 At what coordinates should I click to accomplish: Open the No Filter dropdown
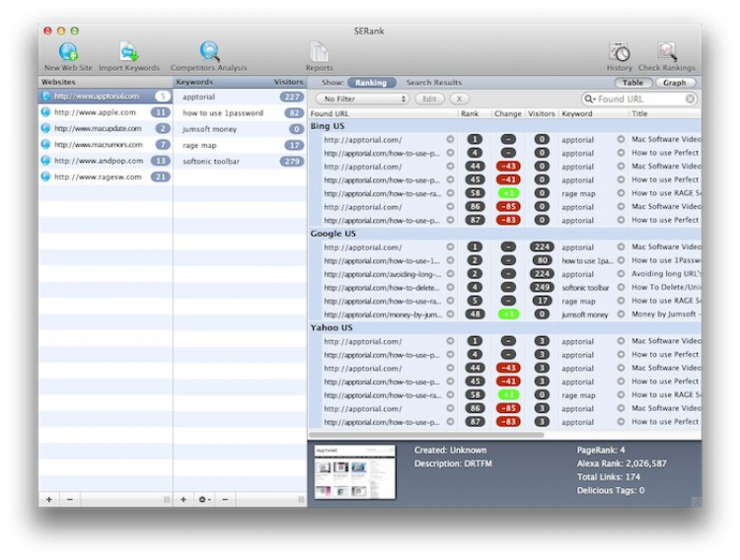pos(362,99)
